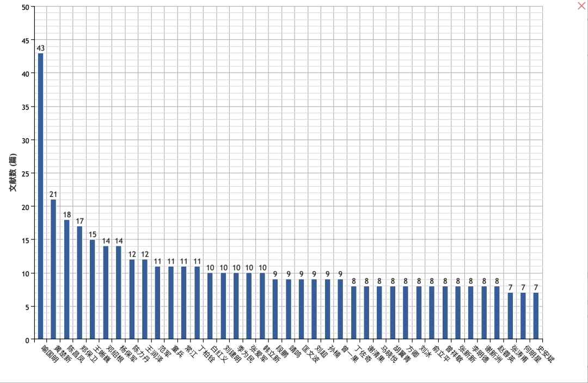Click the y-axis tick label 25
Screen dimensions: 588x383
point(25,174)
